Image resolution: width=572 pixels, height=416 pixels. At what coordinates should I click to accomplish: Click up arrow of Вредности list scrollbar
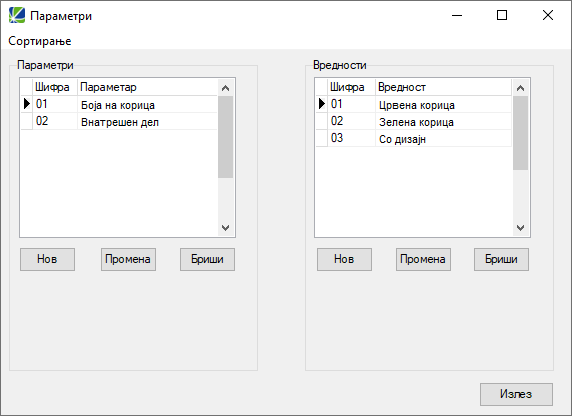pos(521,88)
